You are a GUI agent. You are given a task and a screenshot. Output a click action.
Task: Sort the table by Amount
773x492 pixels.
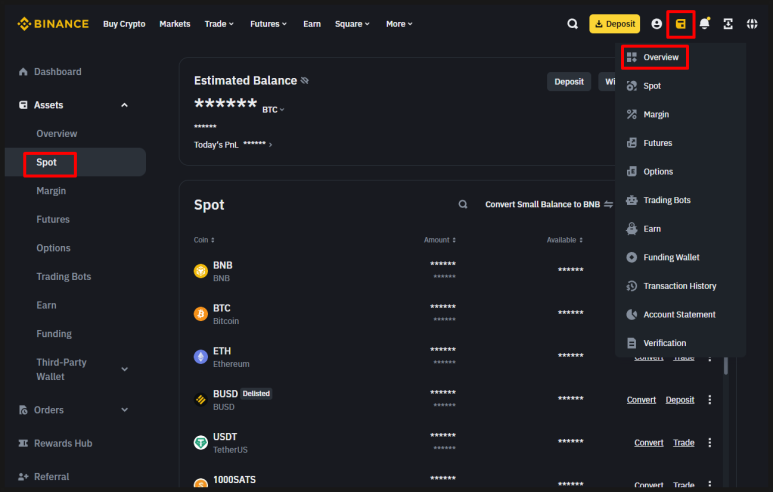[440, 240]
